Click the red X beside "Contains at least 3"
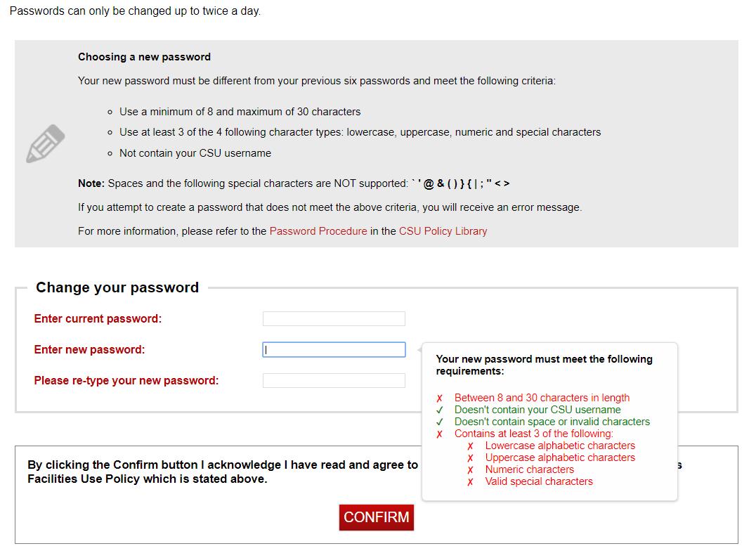 click(440, 434)
